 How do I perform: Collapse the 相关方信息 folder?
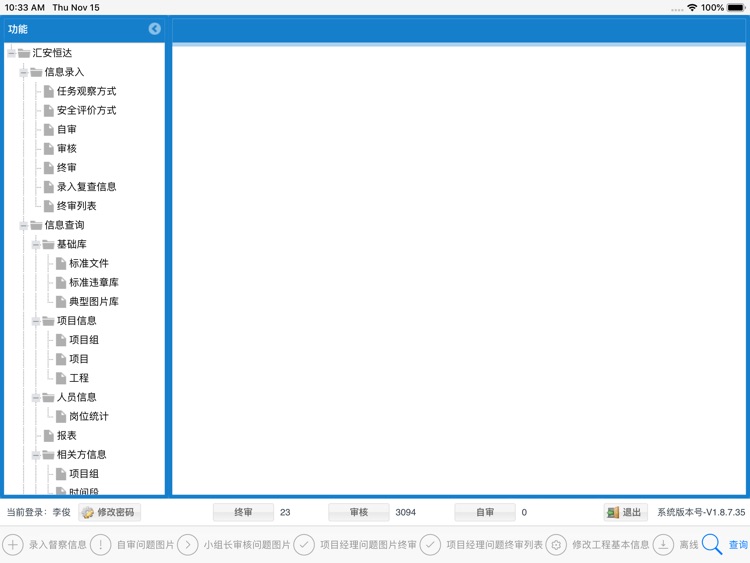36,455
